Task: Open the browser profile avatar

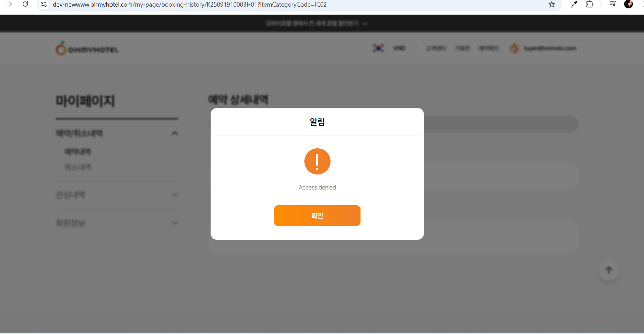Action: tap(628, 4)
